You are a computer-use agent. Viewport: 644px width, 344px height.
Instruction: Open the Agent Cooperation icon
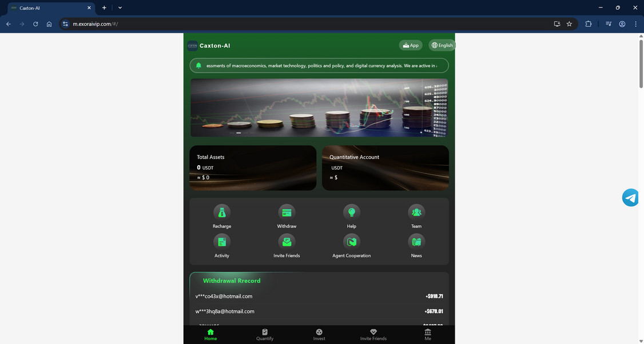coord(351,241)
